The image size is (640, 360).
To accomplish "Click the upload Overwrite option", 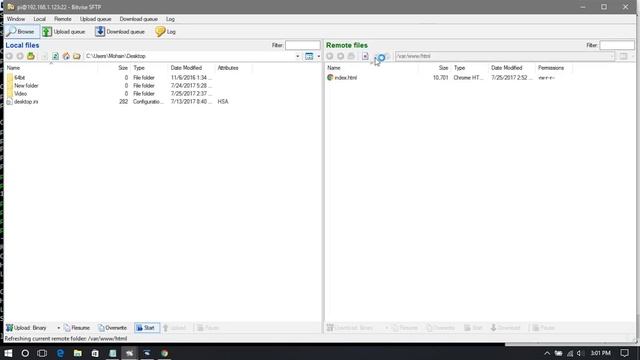I will click(112, 328).
